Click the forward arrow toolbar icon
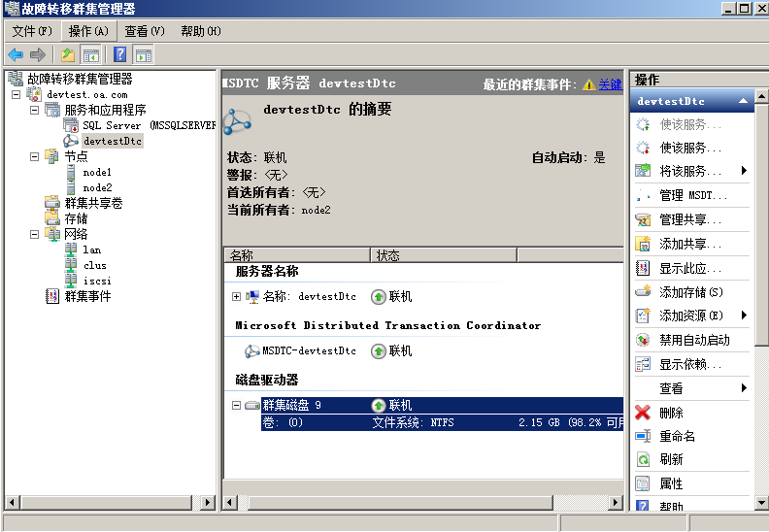 coord(37,54)
